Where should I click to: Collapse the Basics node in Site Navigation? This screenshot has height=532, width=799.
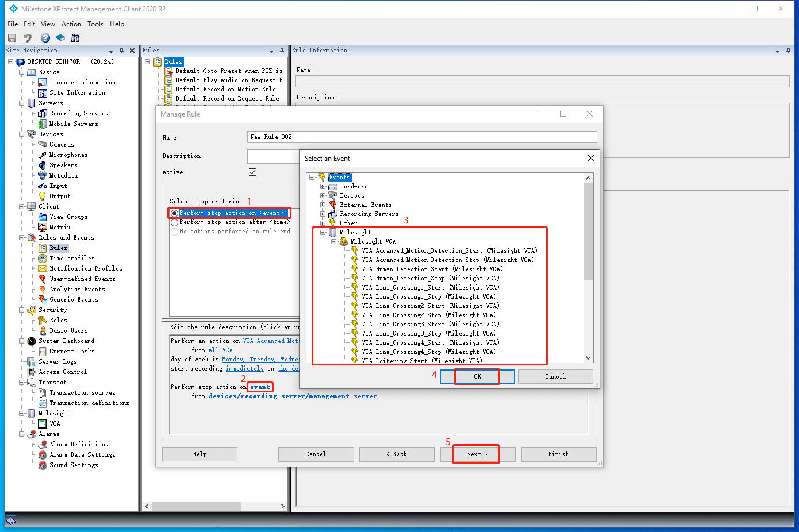(21, 72)
